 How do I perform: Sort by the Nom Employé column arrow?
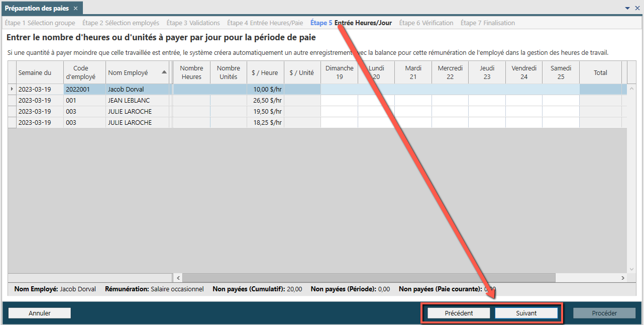point(164,72)
